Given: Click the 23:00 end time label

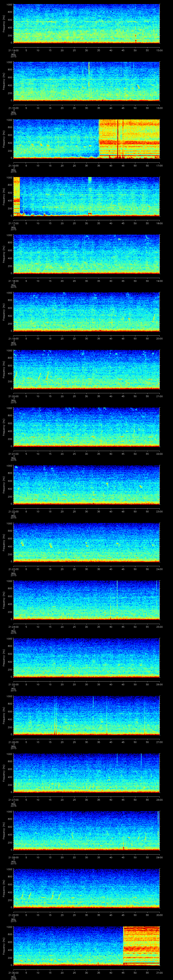Looking at the screenshot, I should [x=159, y=512].
